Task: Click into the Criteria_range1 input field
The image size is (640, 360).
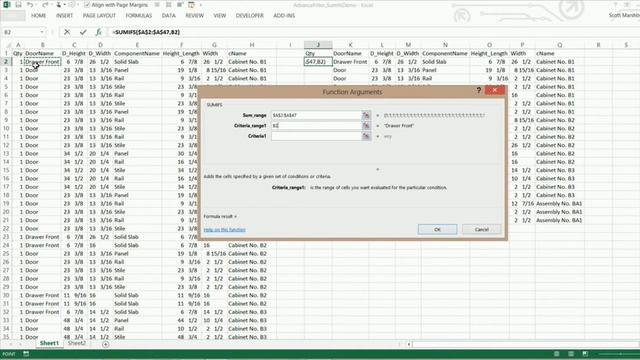Action: (316, 126)
